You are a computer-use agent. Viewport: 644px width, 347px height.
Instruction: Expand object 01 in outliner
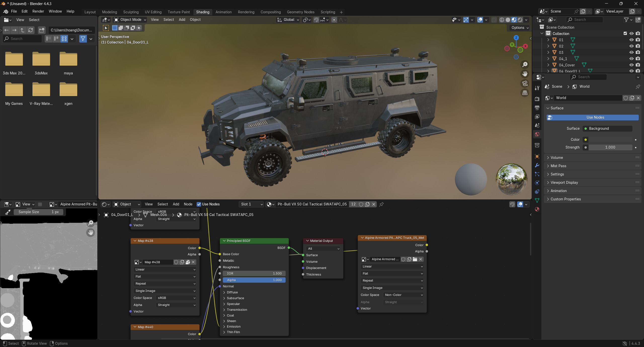548,40
